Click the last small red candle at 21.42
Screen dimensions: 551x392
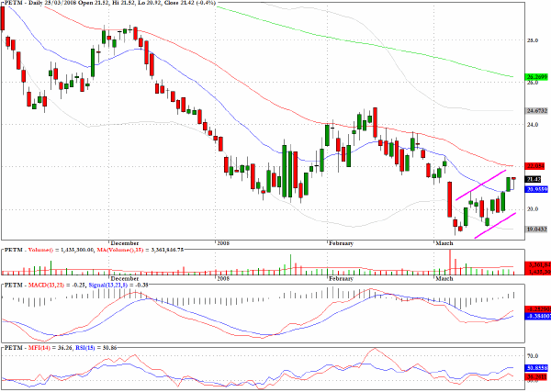[x=513, y=178]
